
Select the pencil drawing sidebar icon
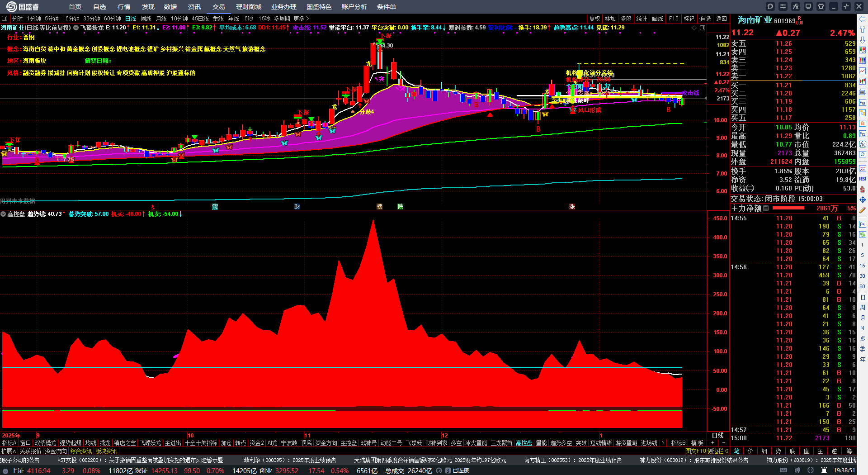point(863,210)
